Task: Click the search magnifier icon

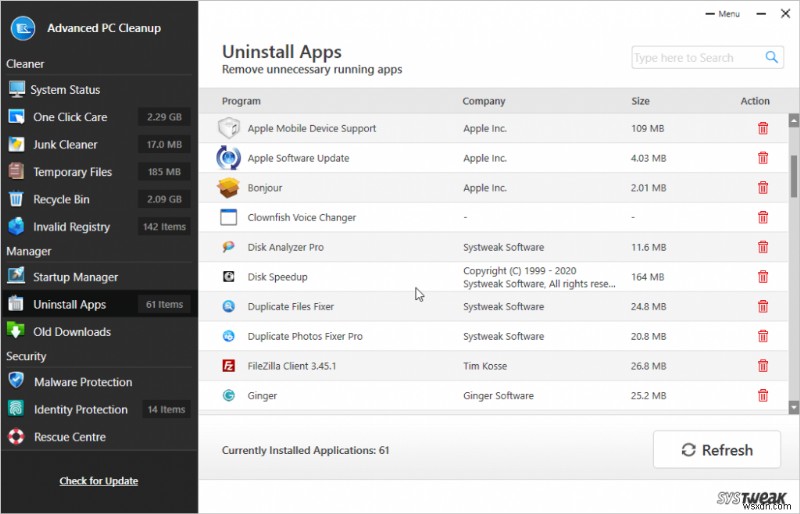Action: (x=772, y=58)
